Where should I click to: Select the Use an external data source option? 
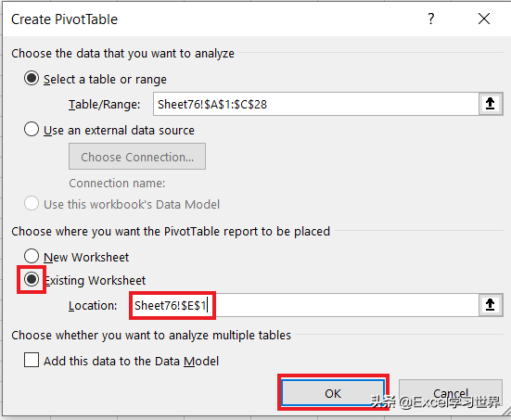[32, 129]
